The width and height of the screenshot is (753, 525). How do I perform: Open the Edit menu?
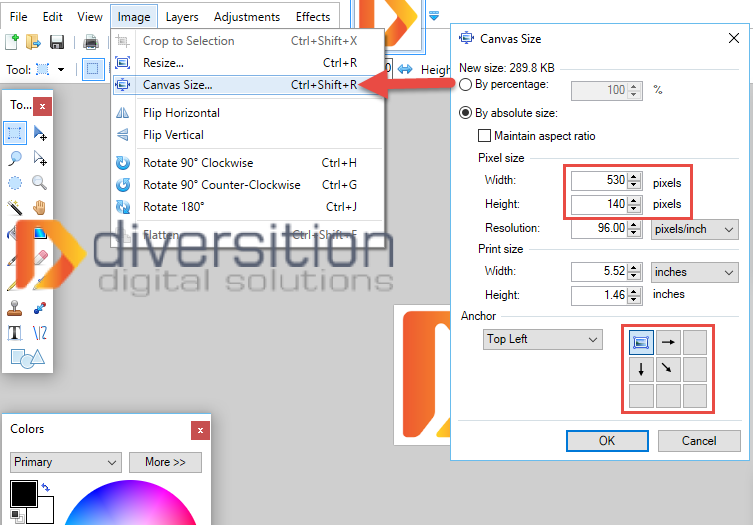(x=52, y=17)
